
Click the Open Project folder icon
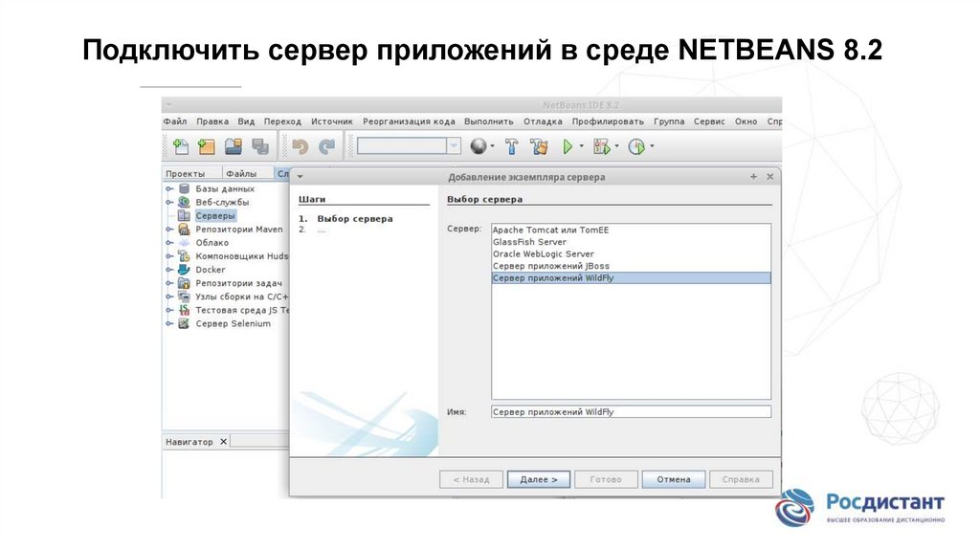click(x=234, y=146)
